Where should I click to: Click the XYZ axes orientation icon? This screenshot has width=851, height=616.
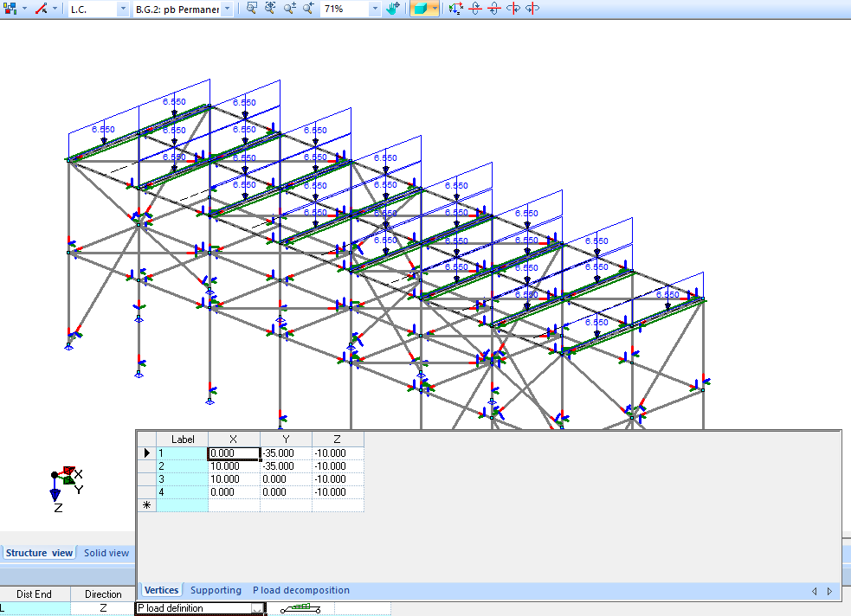click(x=456, y=8)
